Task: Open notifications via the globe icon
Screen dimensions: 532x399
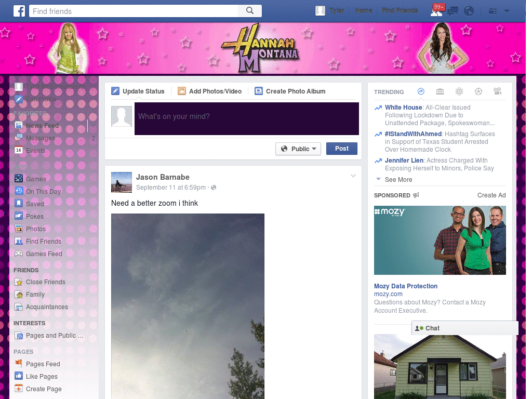Action: (x=469, y=11)
